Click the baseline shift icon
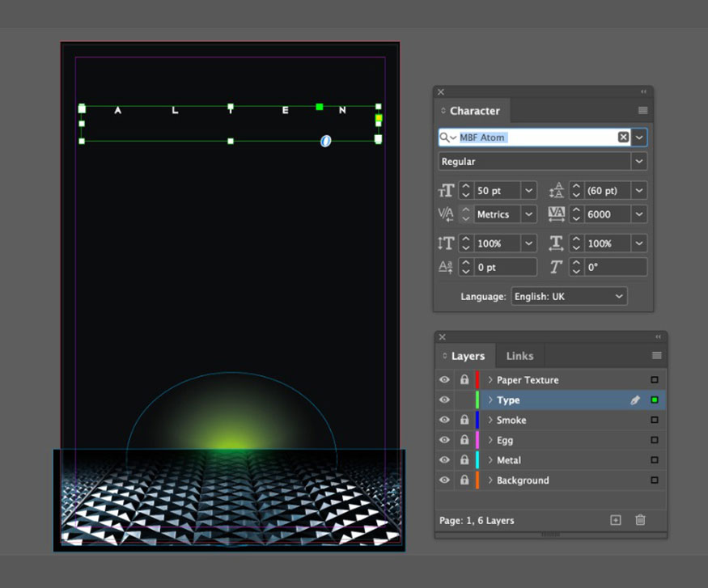The width and height of the screenshot is (708, 588). coord(446,267)
